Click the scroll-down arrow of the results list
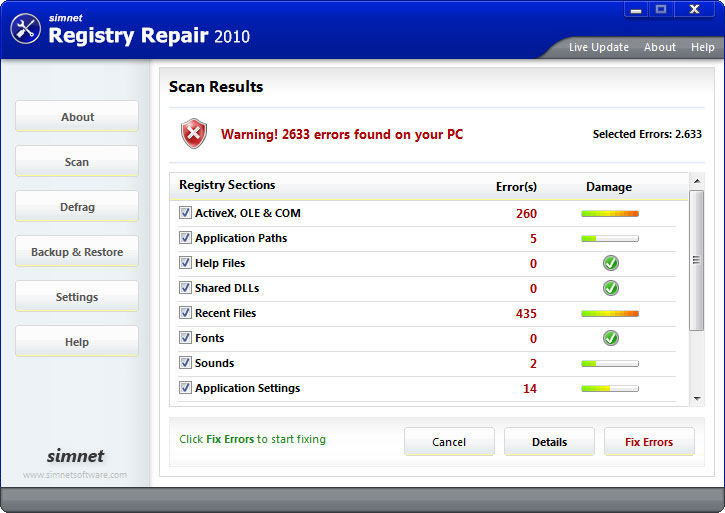This screenshot has height=513, width=725. (x=697, y=398)
